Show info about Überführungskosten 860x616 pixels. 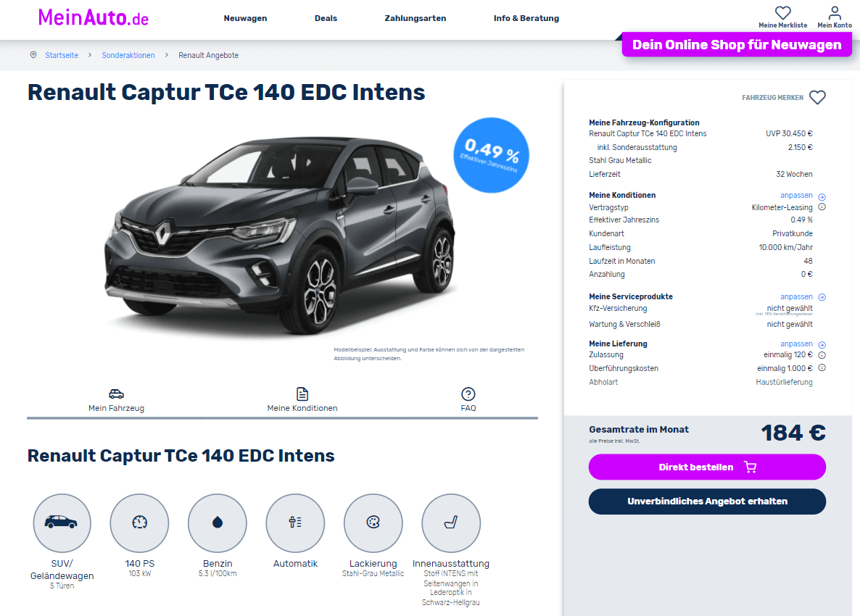click(822, 368)
